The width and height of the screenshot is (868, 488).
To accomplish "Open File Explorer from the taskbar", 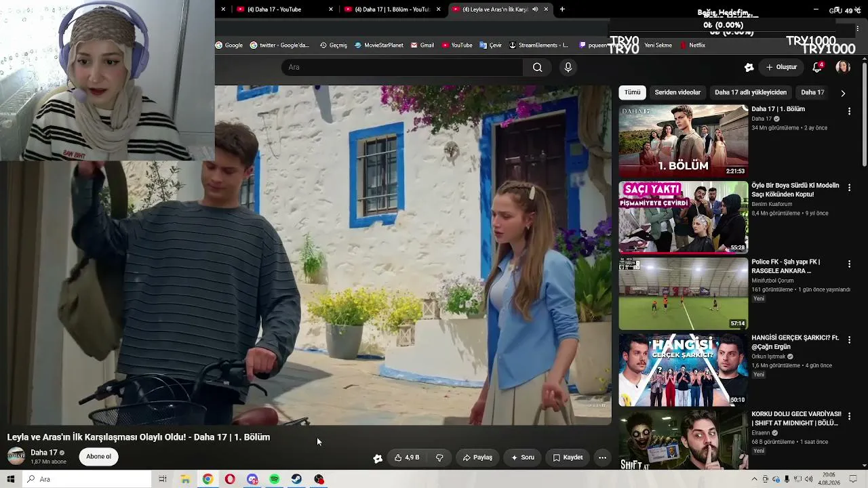I will pos(185,479).
